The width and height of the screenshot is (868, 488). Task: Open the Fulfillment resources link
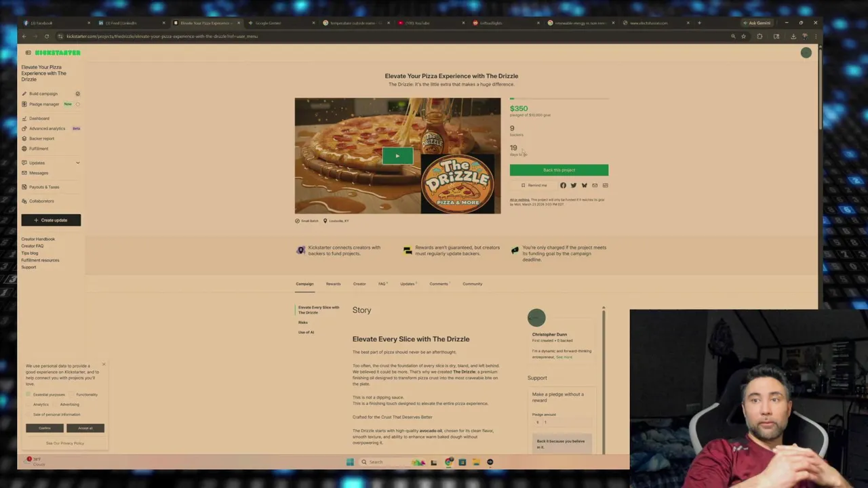coord(40,260)
